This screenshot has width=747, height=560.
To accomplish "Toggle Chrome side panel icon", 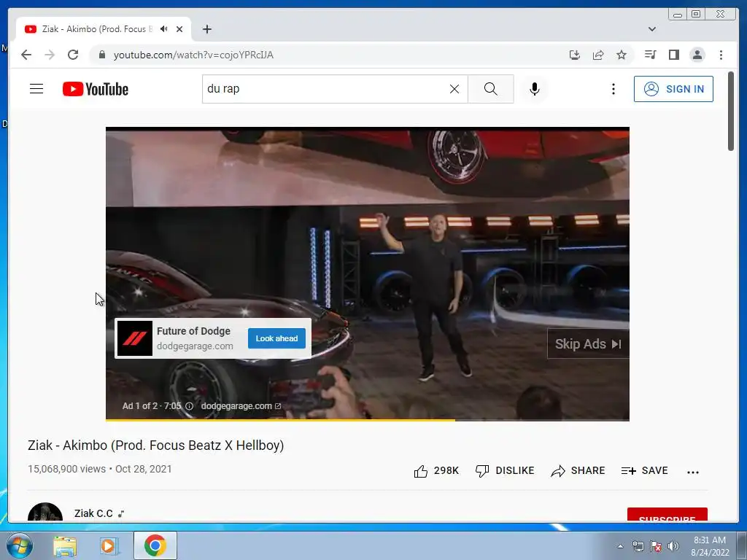I will click(x=673, y=55).
